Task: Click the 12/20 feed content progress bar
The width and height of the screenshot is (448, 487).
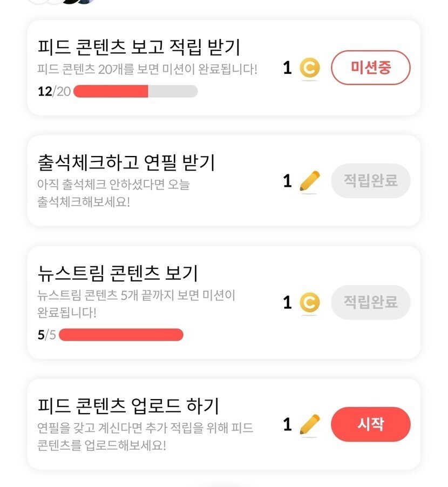Action: 135,91
